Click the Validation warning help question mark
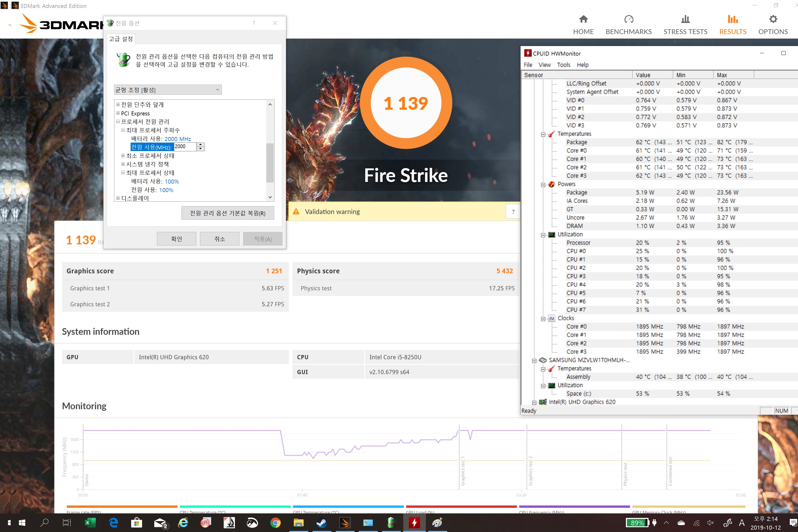The image size is (798, 532). click(513, 212)
